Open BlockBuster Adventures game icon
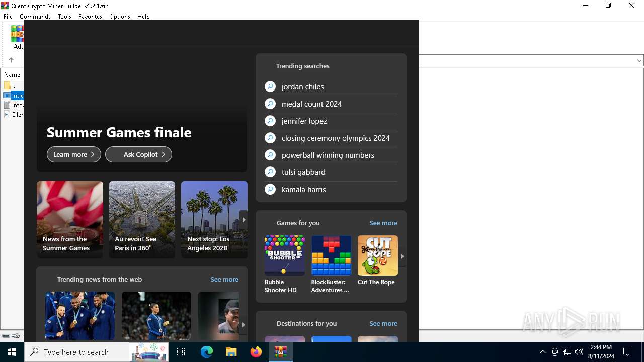 (x=331, y=255)
